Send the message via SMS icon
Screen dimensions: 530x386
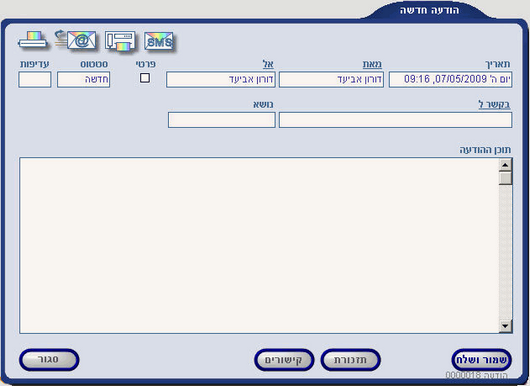pyautogui.click(x=159, y=41)
